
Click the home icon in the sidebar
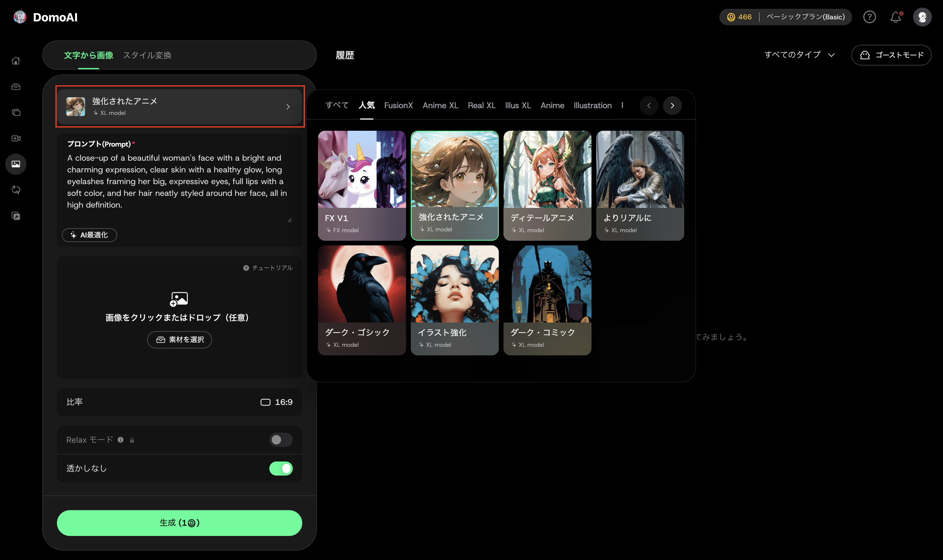(16, 61)
